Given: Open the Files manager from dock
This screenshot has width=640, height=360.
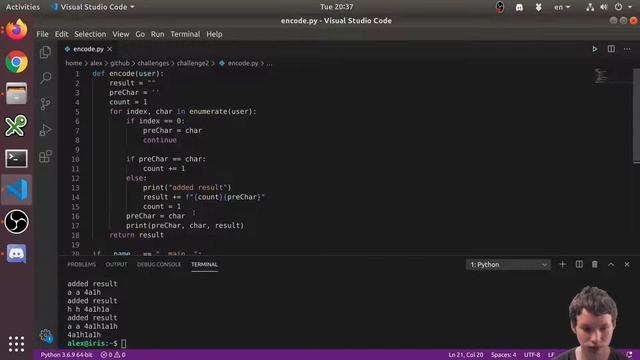Looking at the screenshot, I should click(16, 94).
